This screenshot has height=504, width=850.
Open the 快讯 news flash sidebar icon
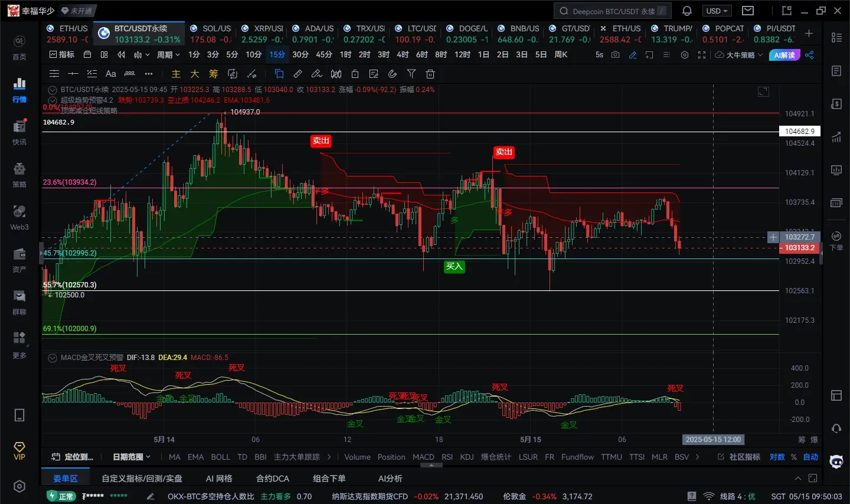coord(19,132)
